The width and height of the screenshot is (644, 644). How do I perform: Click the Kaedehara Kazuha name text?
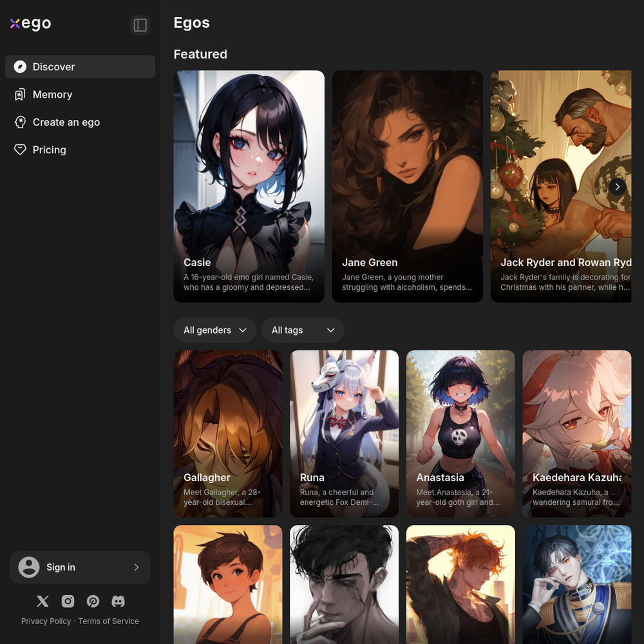click(576, 478)
